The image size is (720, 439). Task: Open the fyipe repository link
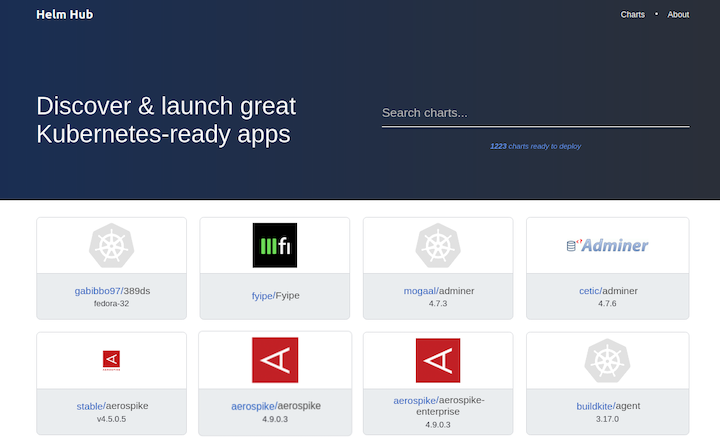(264, 296)
